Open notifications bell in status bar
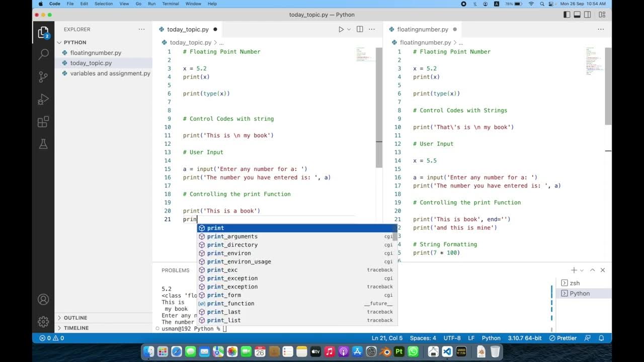 601,338
